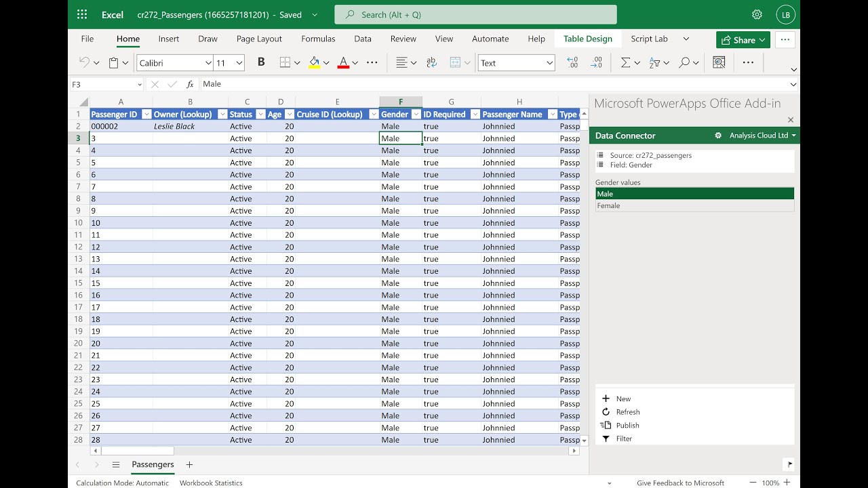Click the Merge cells icon
The width and height of the screenshot is (868, 488).
tap(455, 62)
